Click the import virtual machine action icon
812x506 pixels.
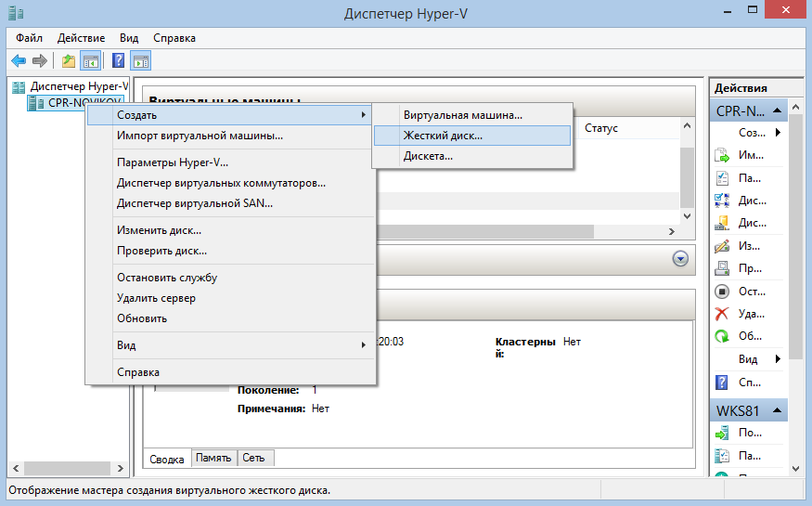click(722, 155)
